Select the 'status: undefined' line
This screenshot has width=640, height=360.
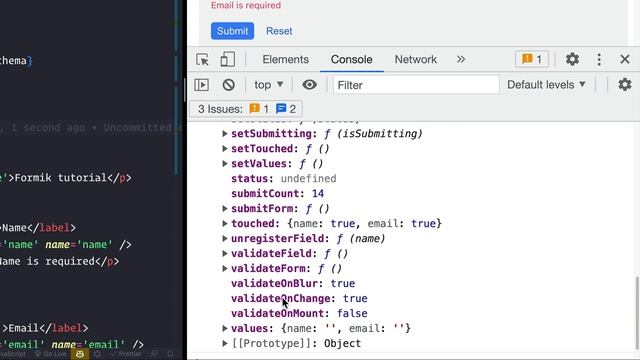click(x=284, y=179)
